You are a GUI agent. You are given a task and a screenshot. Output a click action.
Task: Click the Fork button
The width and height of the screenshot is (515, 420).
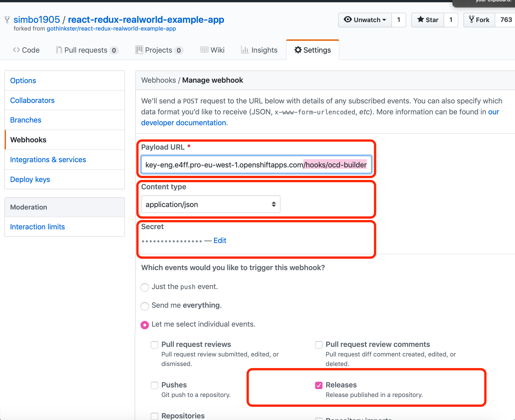[479, 20]
